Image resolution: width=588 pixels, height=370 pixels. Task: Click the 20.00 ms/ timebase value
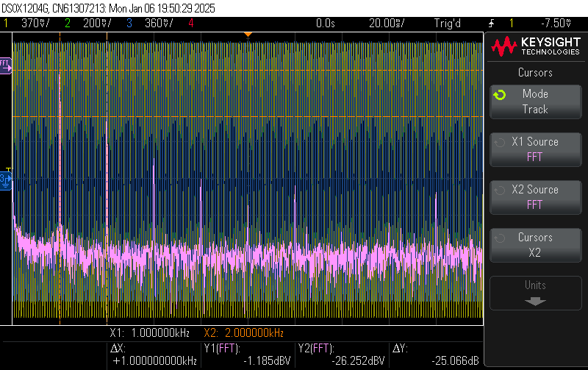click(x=387, y=24)
